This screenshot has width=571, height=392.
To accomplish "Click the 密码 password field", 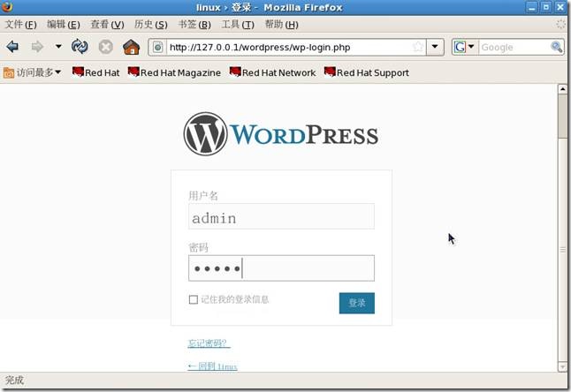I will tap(281, 268).
